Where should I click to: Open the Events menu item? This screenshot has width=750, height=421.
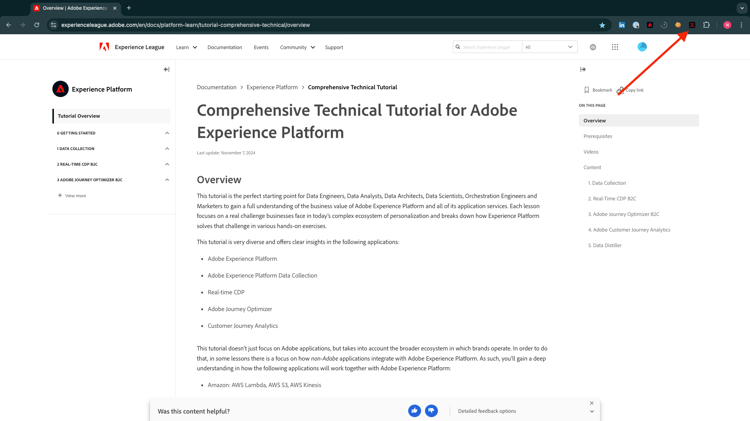(261, 47)
